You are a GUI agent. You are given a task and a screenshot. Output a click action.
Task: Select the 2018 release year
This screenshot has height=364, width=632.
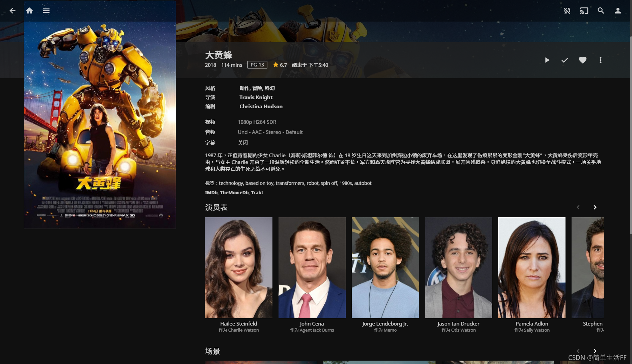[210, 65]
